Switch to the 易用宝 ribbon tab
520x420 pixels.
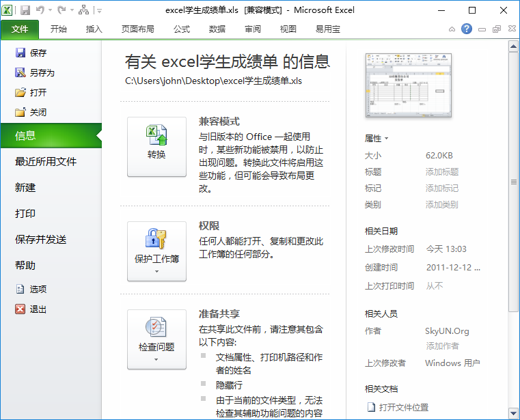328,29
